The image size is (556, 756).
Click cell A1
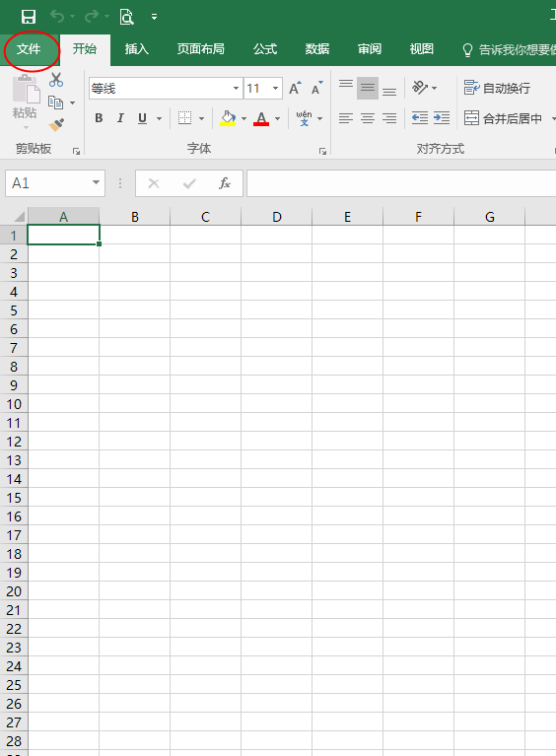tap(64, 235)
